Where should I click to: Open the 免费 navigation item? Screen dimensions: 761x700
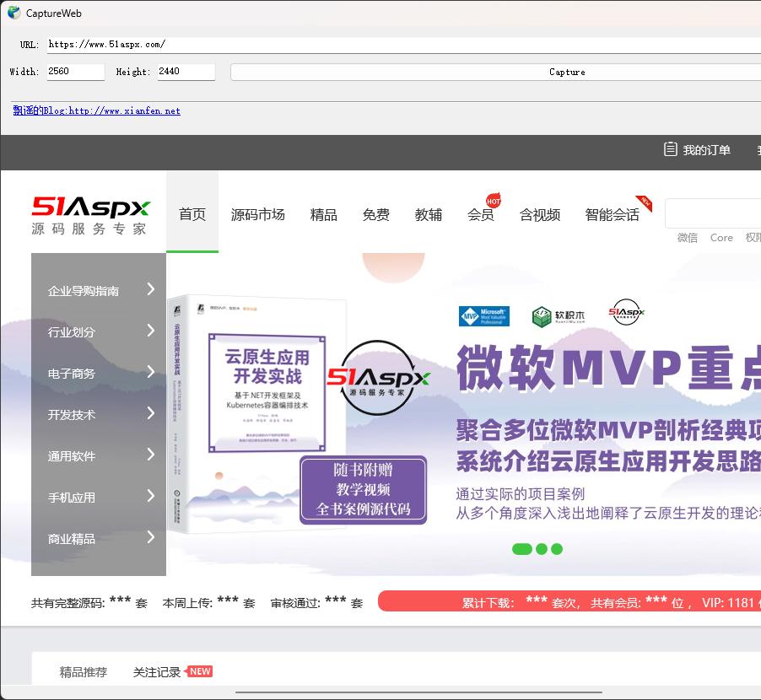376,214
